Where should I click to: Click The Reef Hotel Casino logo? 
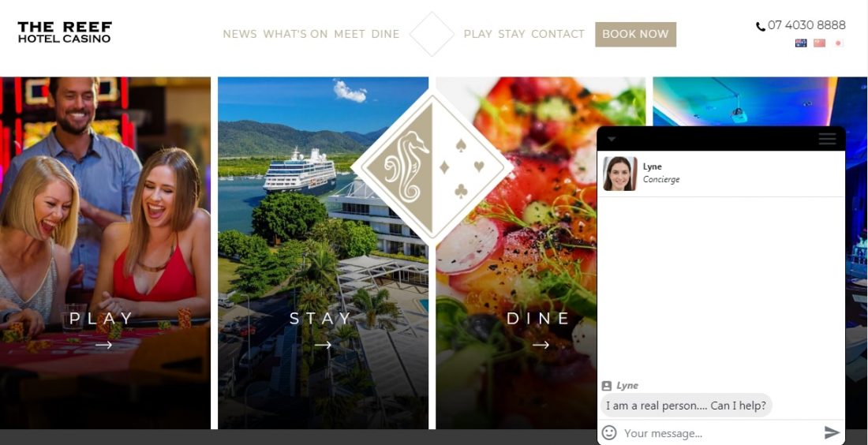pos(65,32)
